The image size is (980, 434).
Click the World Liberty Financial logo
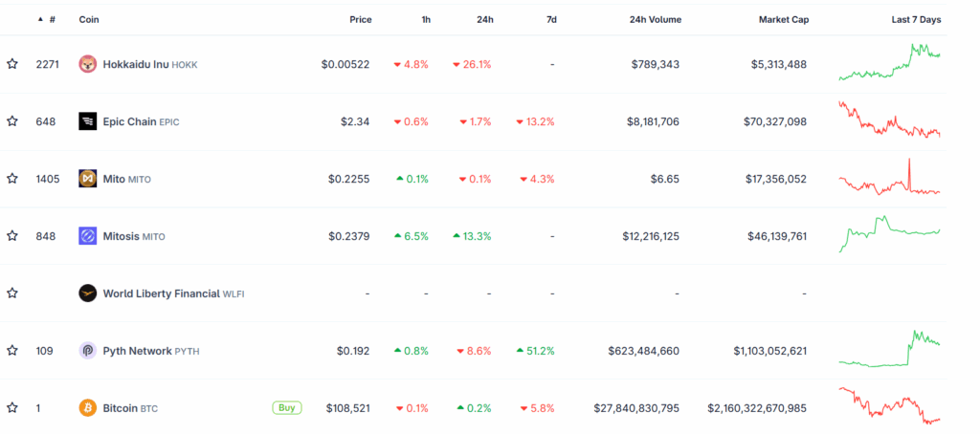click(x=88, y=293)
